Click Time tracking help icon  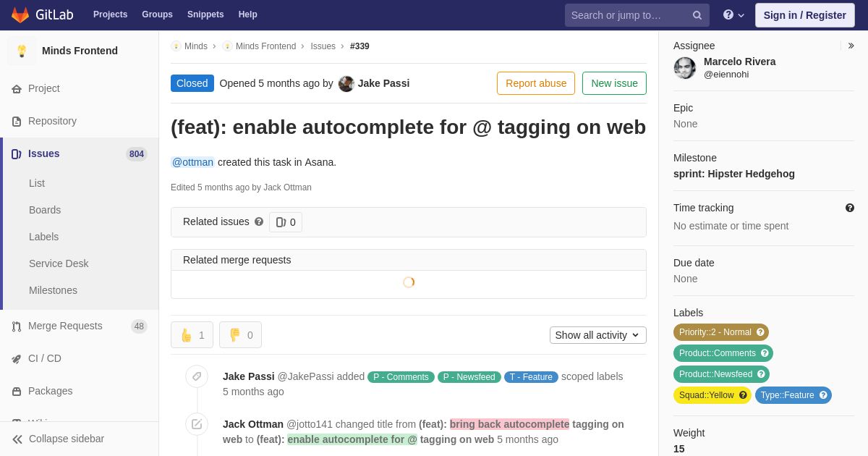850,208
